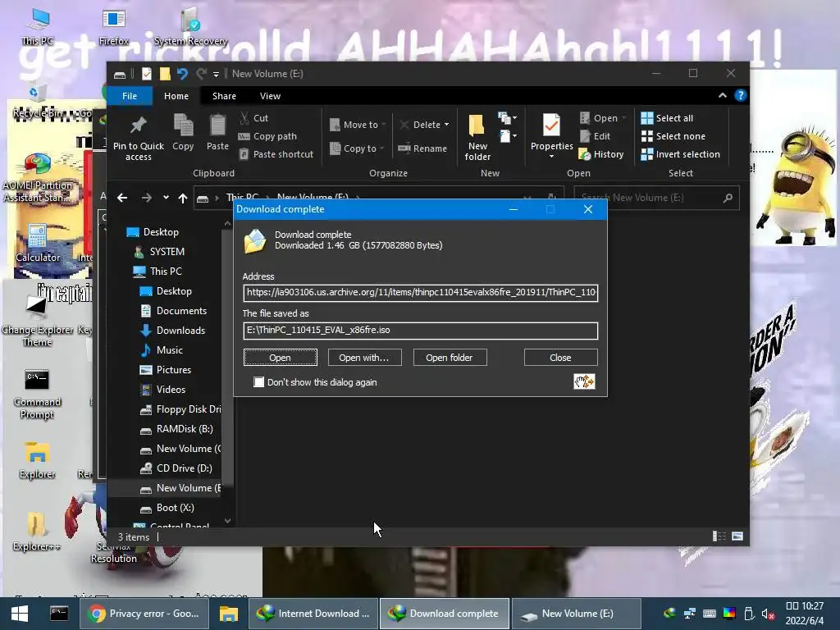Switch to the Share ribbon tab
Image resolution: width=840 pixels, height=630 pixels.
[224, 96]
